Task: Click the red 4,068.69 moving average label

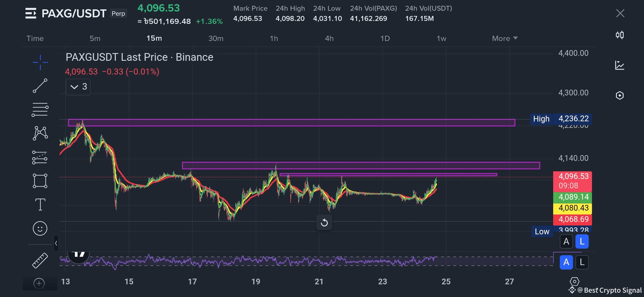Action: point(572,219)
